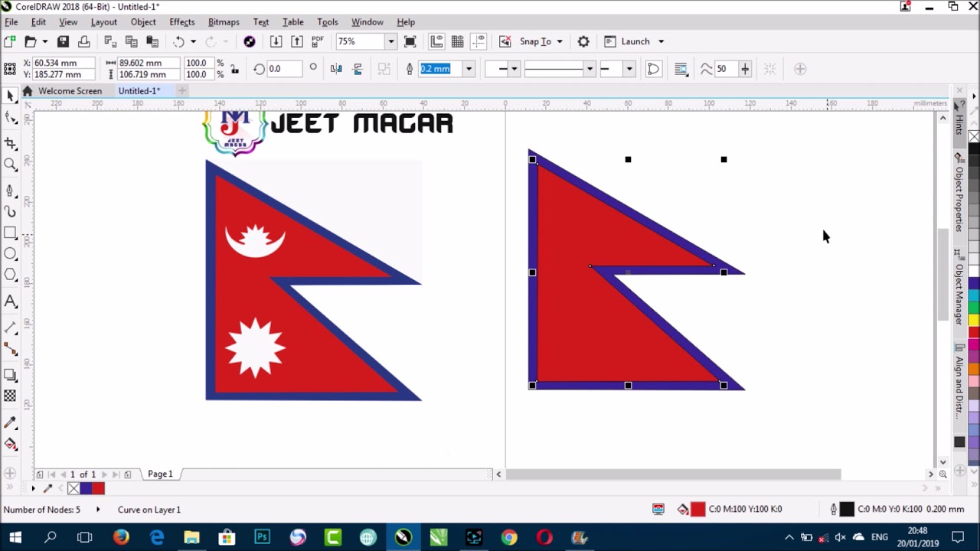This screenshot has width=980, height=551.
Task: Select the Rectangle tool
Action: (x=11, y=233)
